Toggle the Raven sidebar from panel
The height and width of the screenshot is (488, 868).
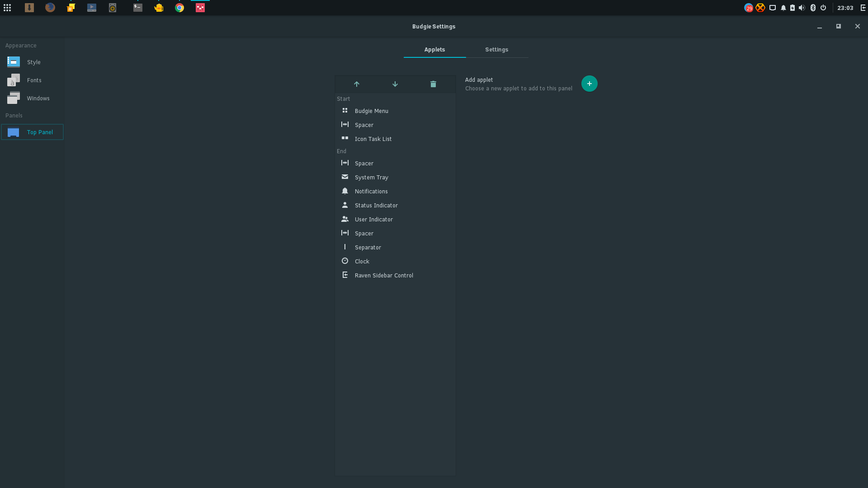[863, 8]
